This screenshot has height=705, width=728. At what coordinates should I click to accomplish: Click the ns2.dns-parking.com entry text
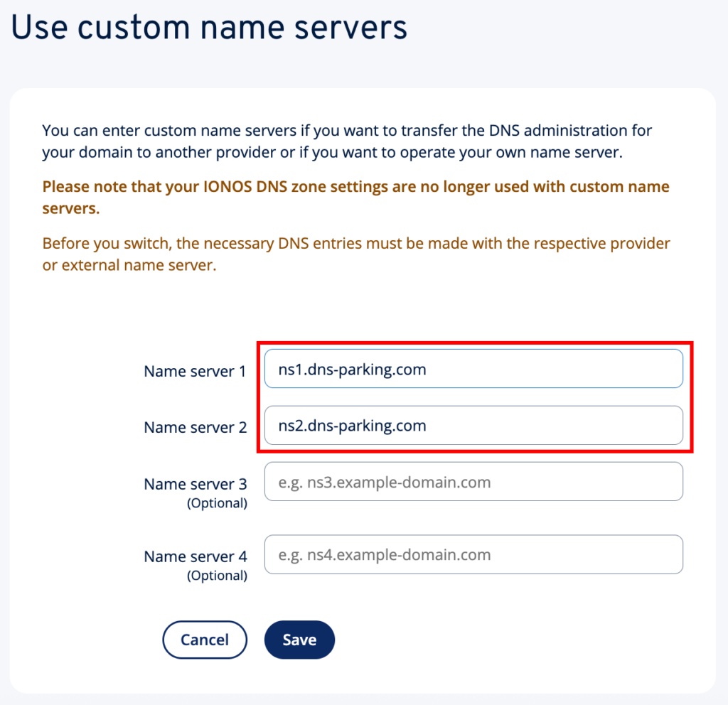click(x=348, y=426)
